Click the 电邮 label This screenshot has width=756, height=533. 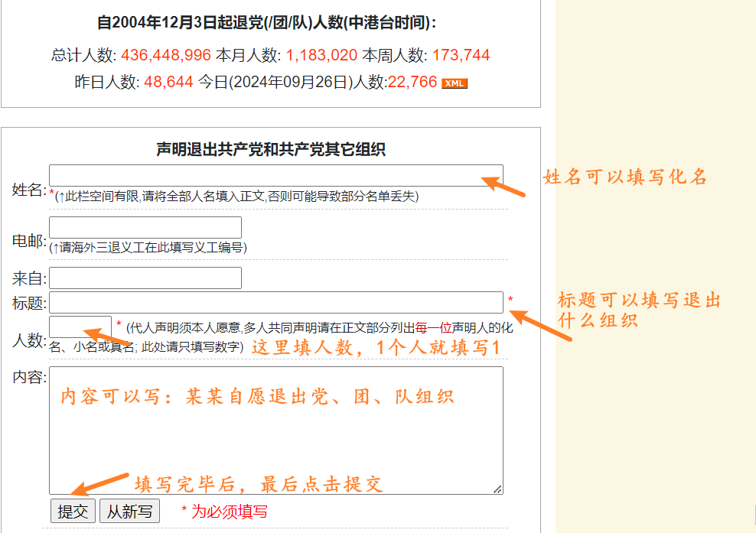pyautogui.click(x=29, y=241)
